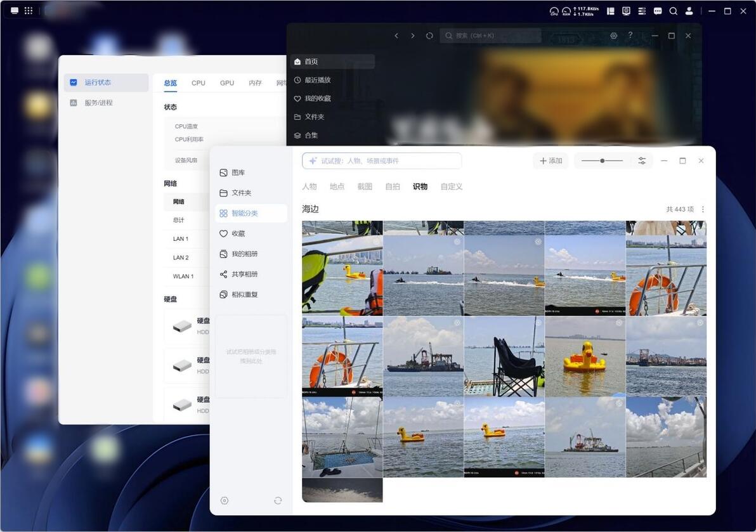756x532 pixels.
Task: Switch to 自定义 tab in photos
Action: point(452,186)
